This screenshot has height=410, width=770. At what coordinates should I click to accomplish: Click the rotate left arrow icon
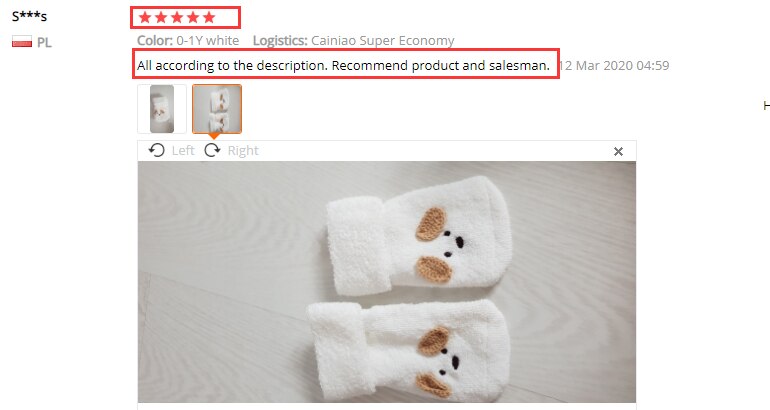coord(157,150)
